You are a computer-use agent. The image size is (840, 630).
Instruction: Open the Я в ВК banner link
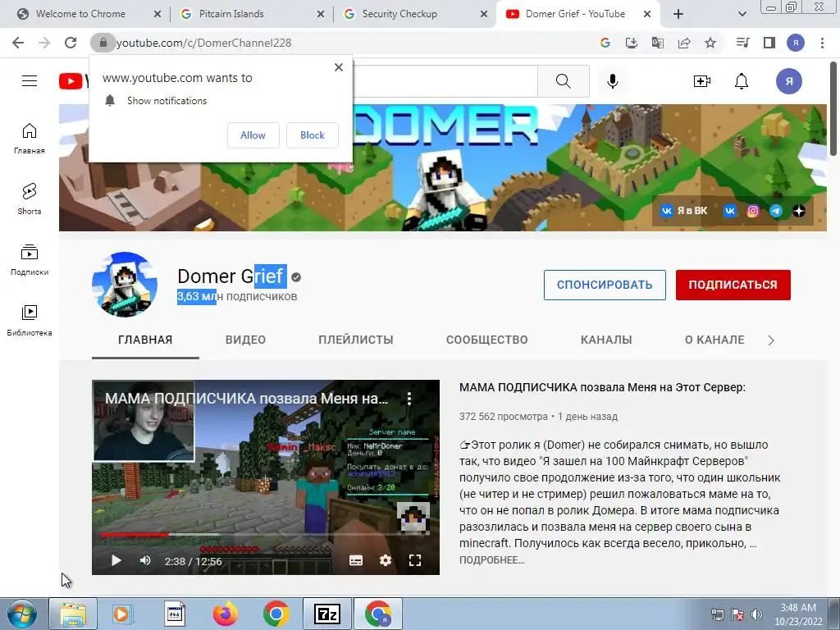pyautogui.click(x=683, y=211)
